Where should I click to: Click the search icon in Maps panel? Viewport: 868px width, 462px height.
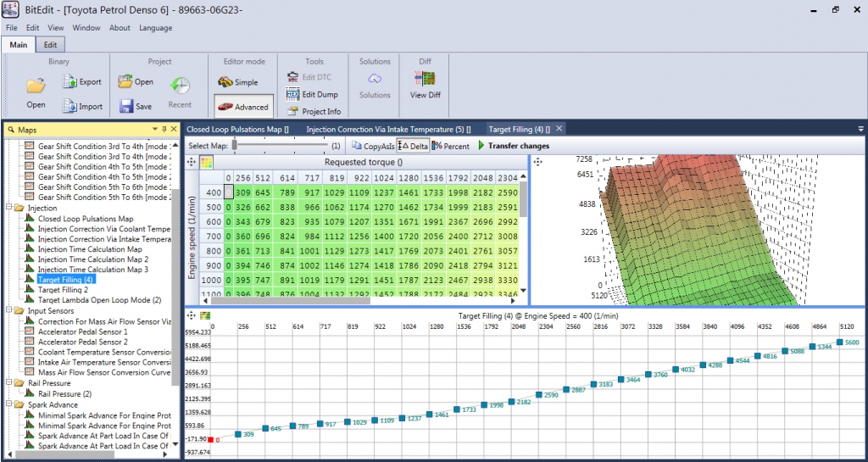point(11,130)
